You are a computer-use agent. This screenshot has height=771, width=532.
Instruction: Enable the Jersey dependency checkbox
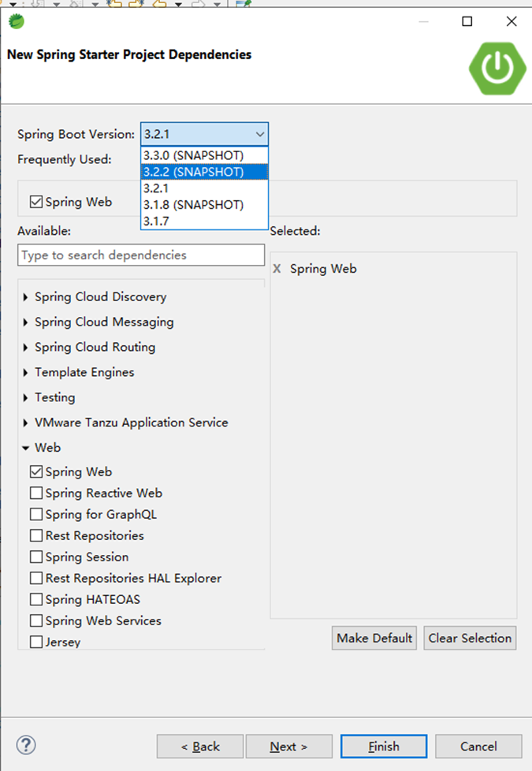(x=35, y=642)
